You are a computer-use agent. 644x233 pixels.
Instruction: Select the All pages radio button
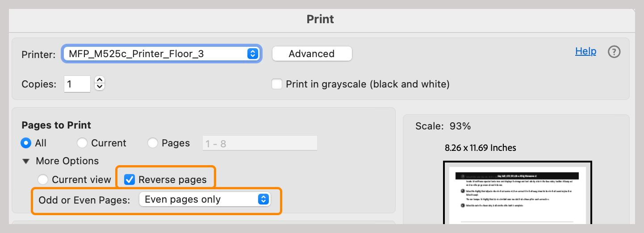click(26, 143)
